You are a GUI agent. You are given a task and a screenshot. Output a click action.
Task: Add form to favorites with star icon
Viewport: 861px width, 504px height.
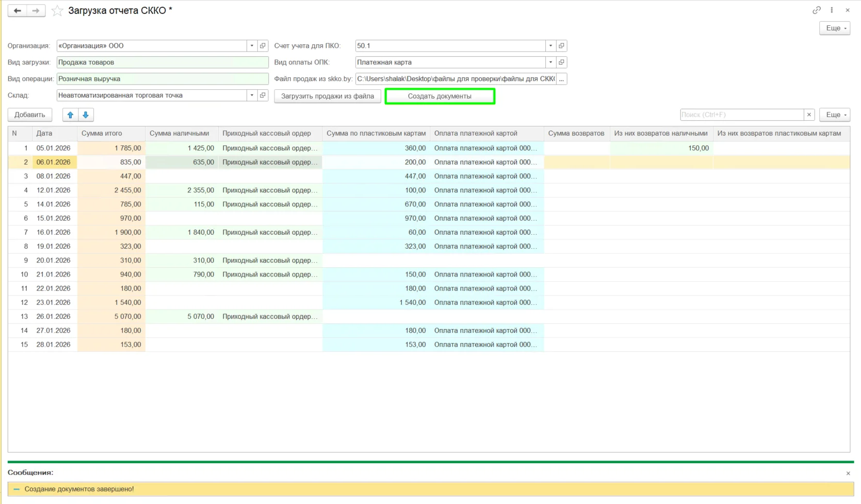[x=57, y=10]
